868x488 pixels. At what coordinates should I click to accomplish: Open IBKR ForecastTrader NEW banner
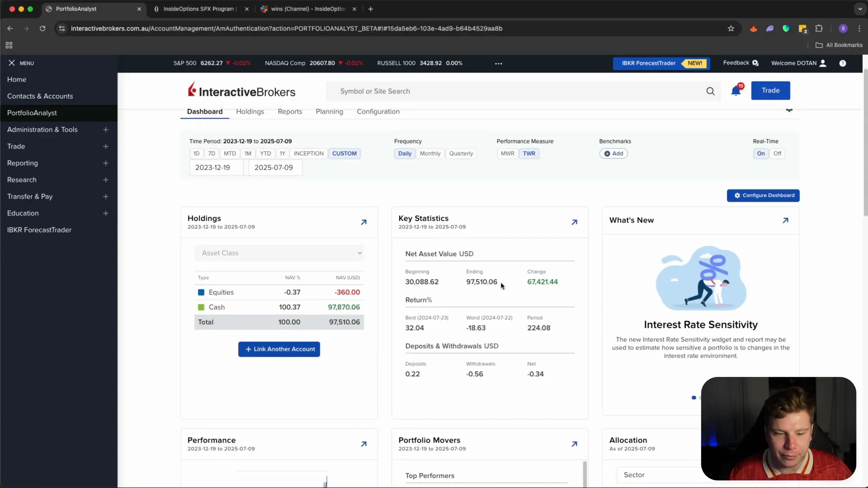(661, 63)
